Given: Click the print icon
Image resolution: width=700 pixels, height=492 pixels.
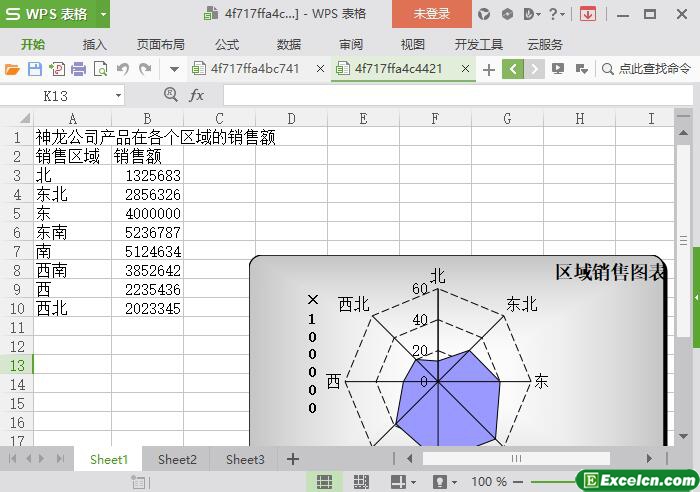Looking at the screenshot, I should (x=79, y=69).
